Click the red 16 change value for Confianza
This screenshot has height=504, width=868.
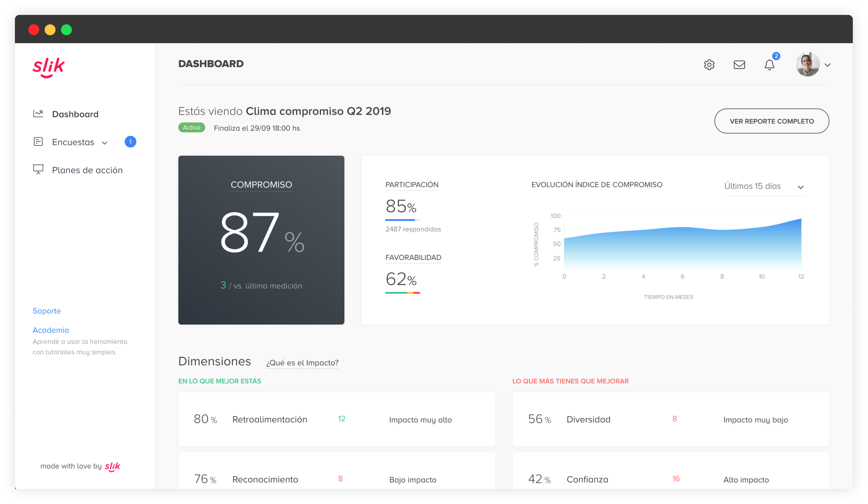click(x=676, y=479)
